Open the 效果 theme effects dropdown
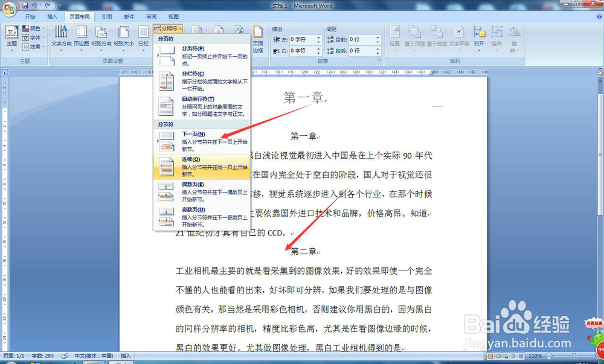Screen dimensions: 604x364 pos(34,46)
